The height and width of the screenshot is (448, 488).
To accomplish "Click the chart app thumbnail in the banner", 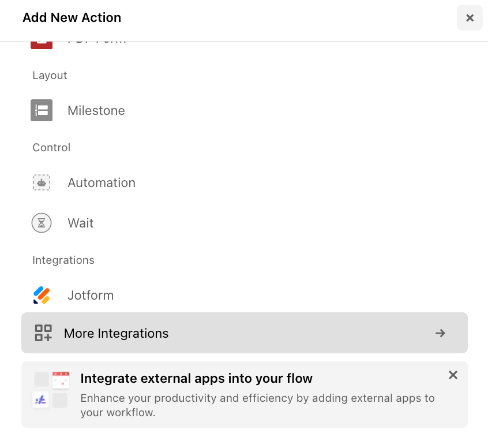I will click(x=42, y=399).
